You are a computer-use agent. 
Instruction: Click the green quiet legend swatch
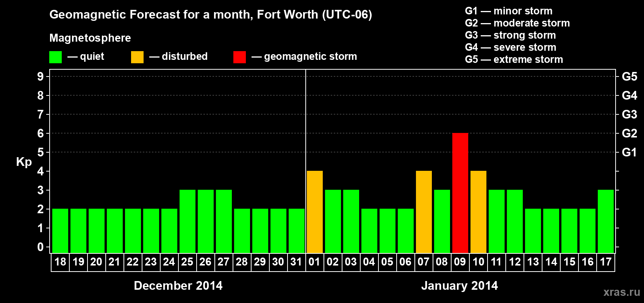55,57
